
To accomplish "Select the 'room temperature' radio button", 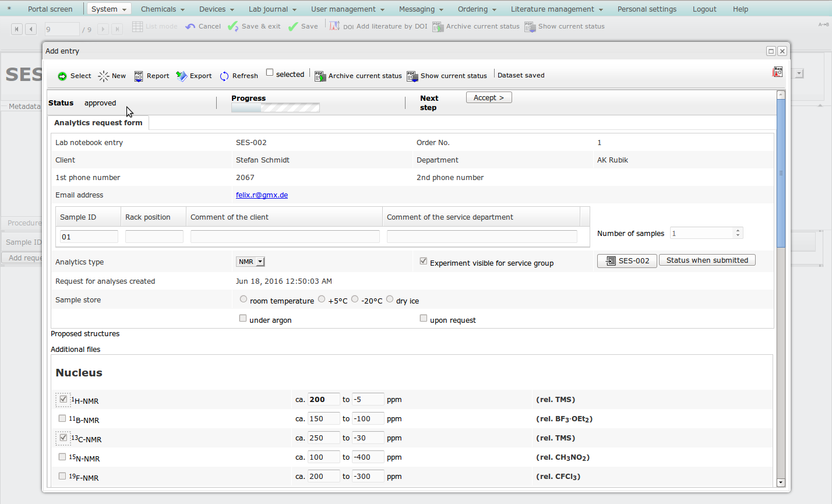I will coord(244,299).
